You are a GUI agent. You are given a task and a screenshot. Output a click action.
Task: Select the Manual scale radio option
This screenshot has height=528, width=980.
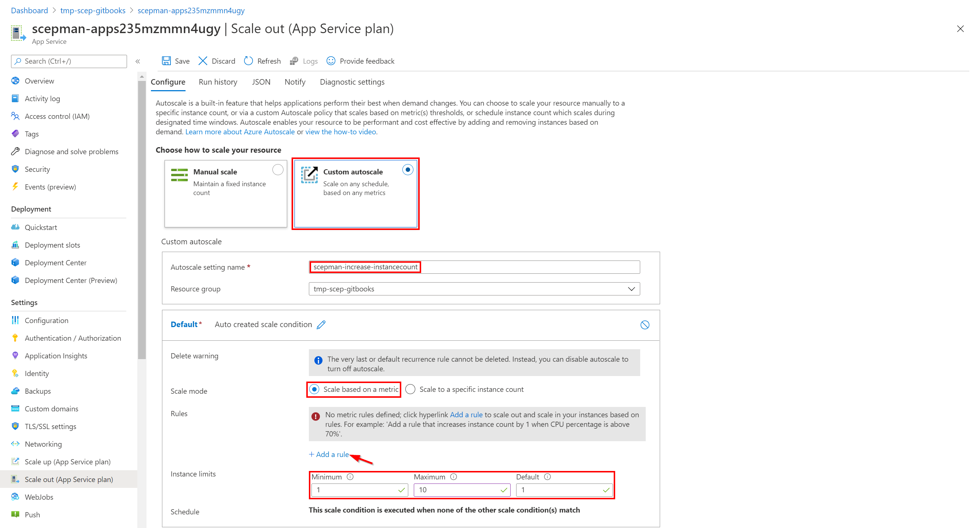(278, 170)
